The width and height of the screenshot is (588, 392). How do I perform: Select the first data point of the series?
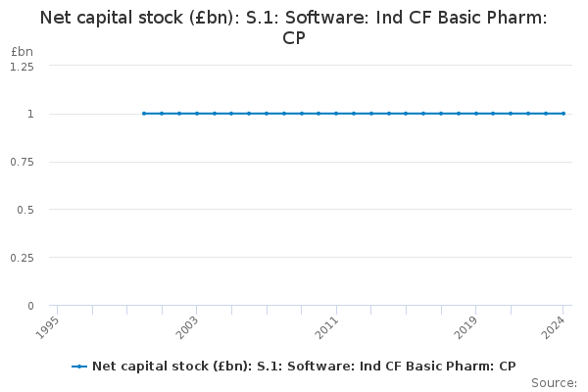(x=144, y=114)
